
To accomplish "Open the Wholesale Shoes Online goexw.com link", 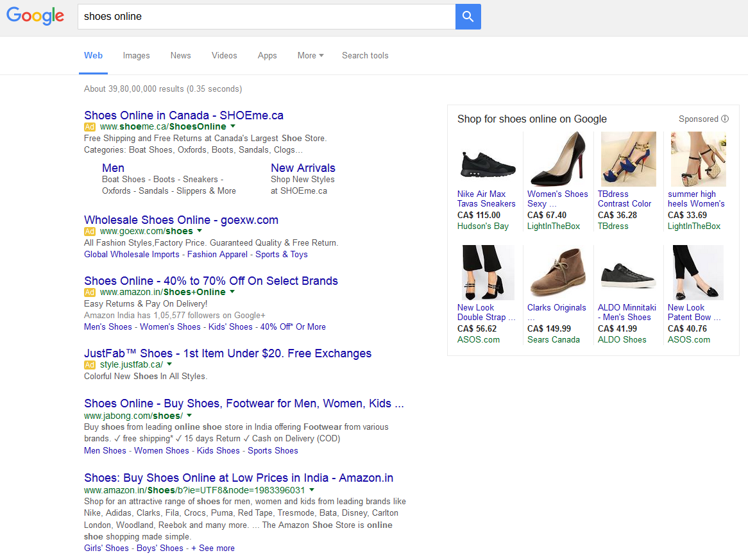I will pyautogui.click(x=181, y=220).
